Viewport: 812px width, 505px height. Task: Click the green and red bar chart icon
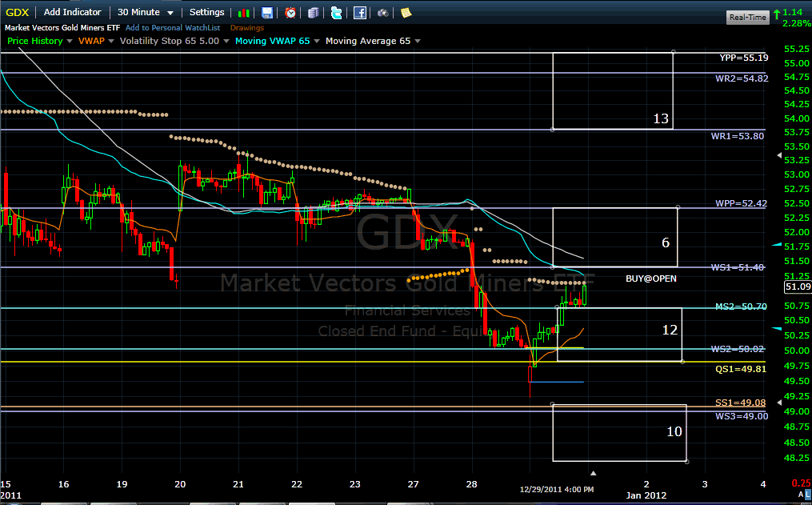pyautogui.click(x=243, y=13)
